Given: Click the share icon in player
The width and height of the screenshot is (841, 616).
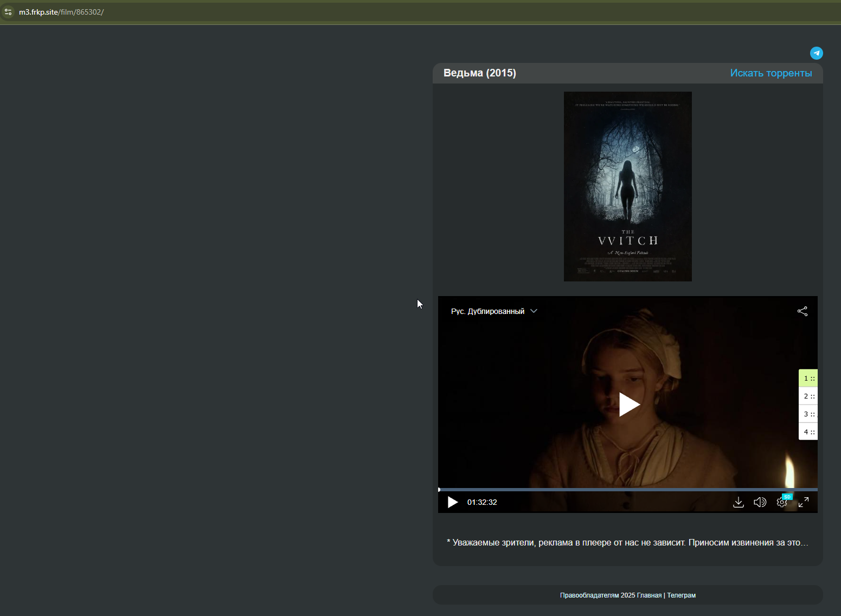Looking at the screenshot, I should (802, 311).
